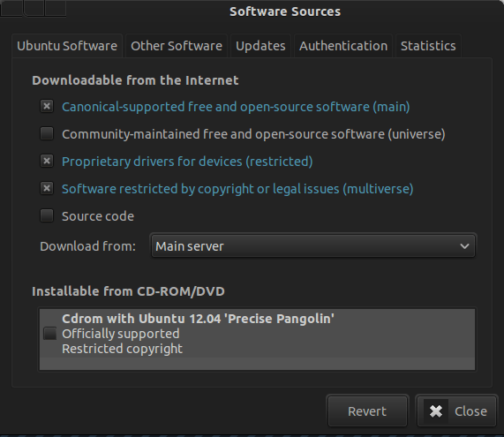
Task: Enable Community-maintained software (universe) checkbox
Action: pyautogui.click(x=47, y=133)
